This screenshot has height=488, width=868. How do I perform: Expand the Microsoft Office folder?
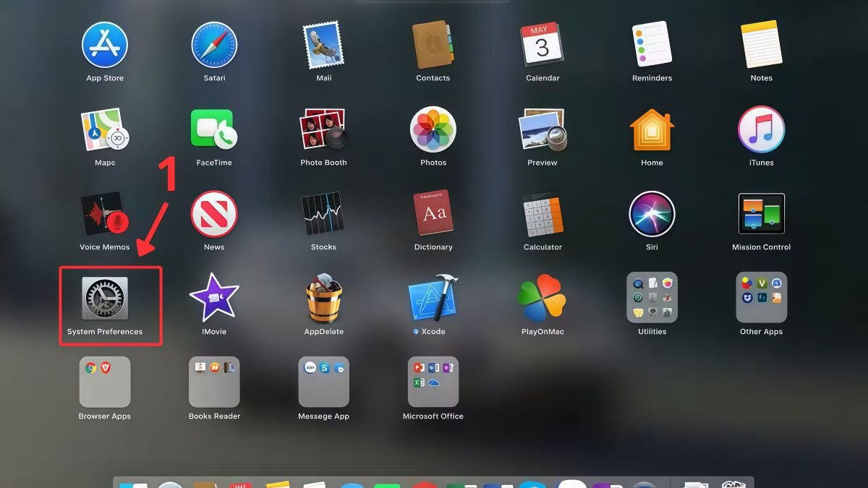click(x=433, y=382)
